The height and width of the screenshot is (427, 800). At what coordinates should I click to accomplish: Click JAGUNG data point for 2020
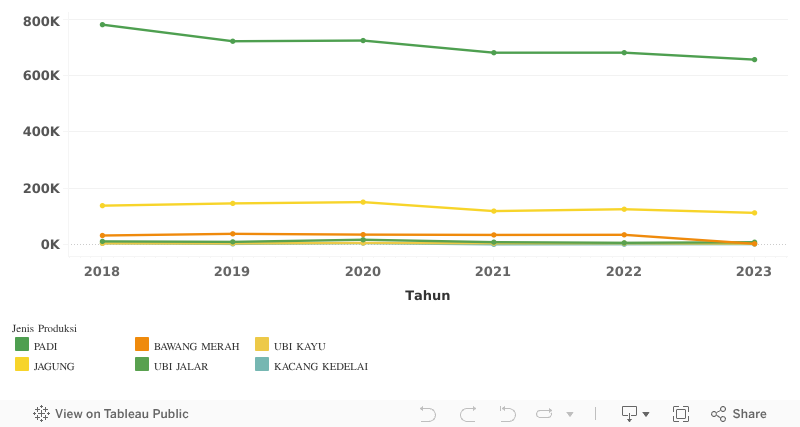click(x=363, y=202)
